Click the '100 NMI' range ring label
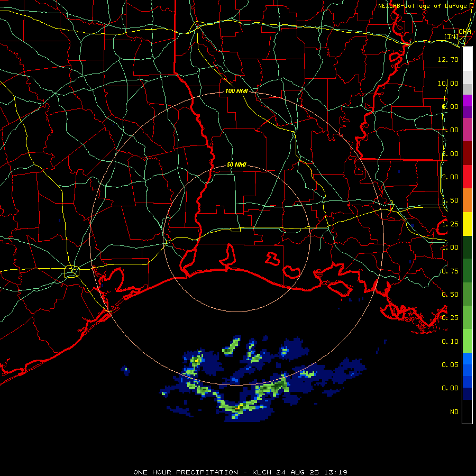Image resolution: width=476 pixels, height=476 pixels. point(236,91)
